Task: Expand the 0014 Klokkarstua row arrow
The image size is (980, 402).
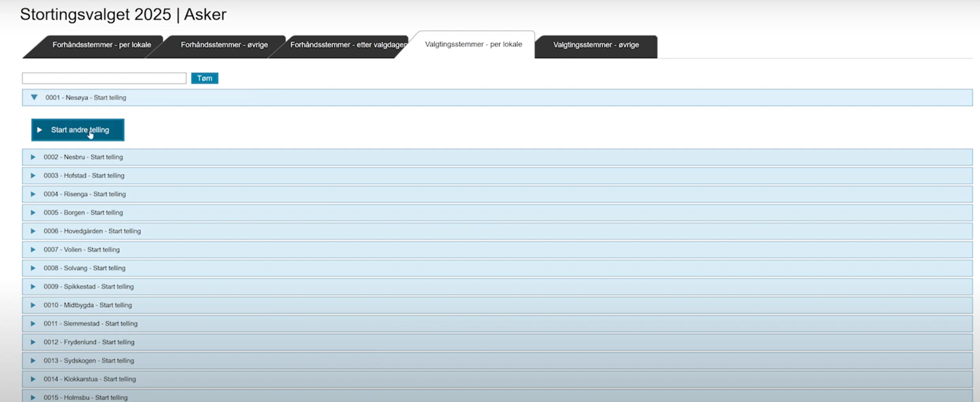Action: click(33, 379)
